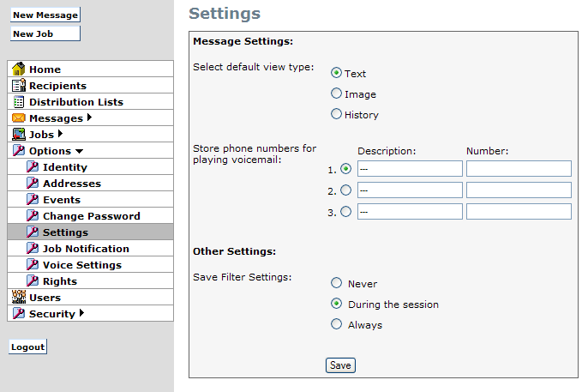The width and height of the screenshot is (588, 392).
Task: Click the Save button
Action: click(340, 365)
